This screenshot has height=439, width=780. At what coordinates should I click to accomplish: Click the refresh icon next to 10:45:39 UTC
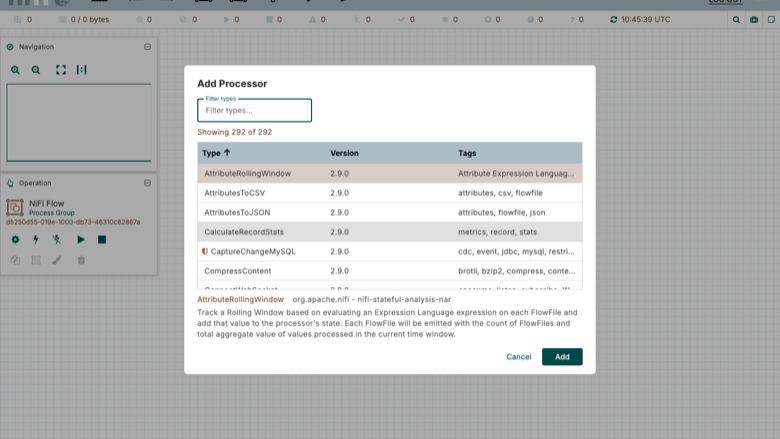(x=613, y=19)
